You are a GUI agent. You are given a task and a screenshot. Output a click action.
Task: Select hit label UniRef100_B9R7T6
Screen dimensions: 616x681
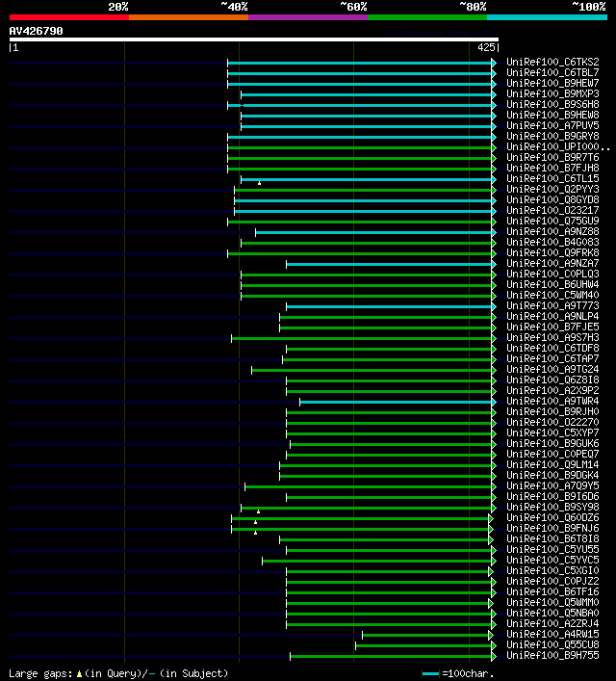click(552, 157)
